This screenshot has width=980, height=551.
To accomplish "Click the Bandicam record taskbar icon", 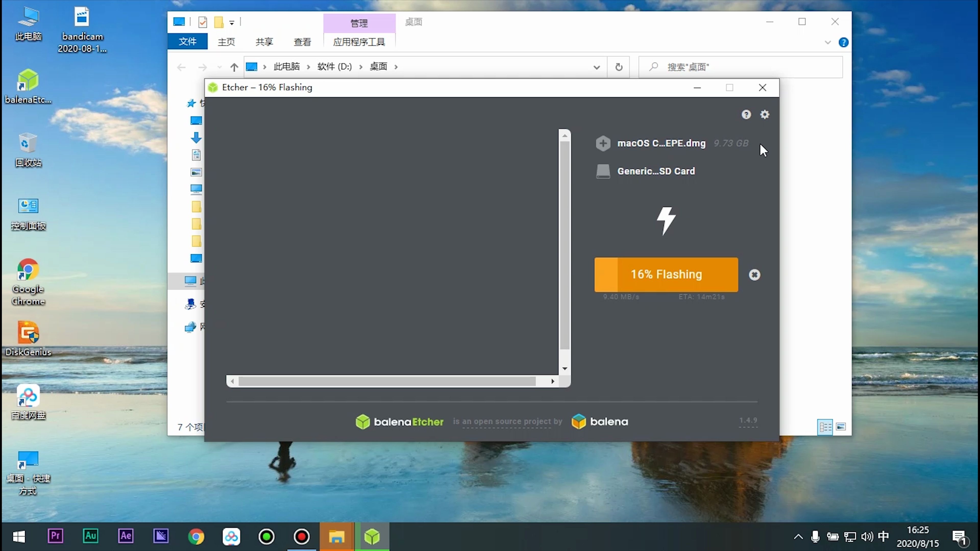I will [302, 536].
